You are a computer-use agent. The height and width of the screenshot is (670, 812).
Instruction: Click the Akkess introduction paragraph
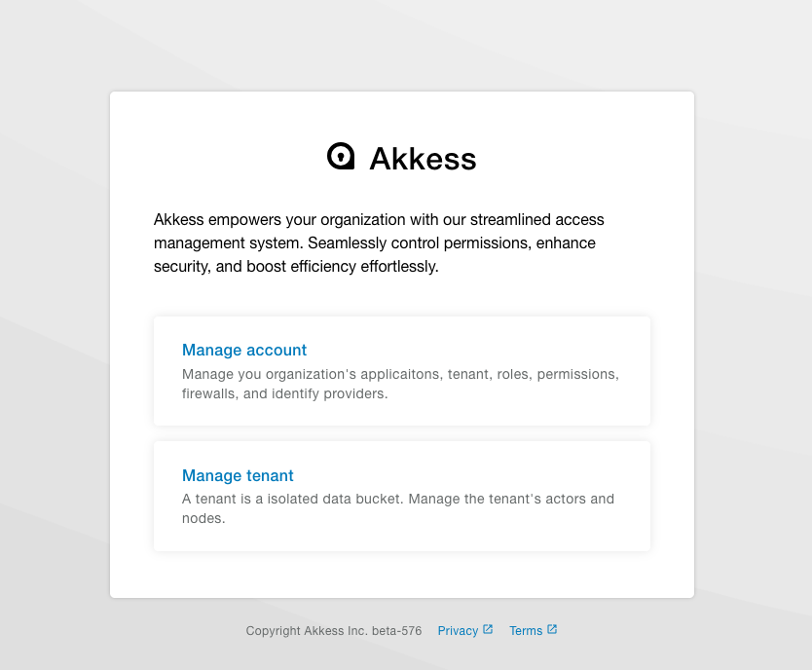[379, 242]
